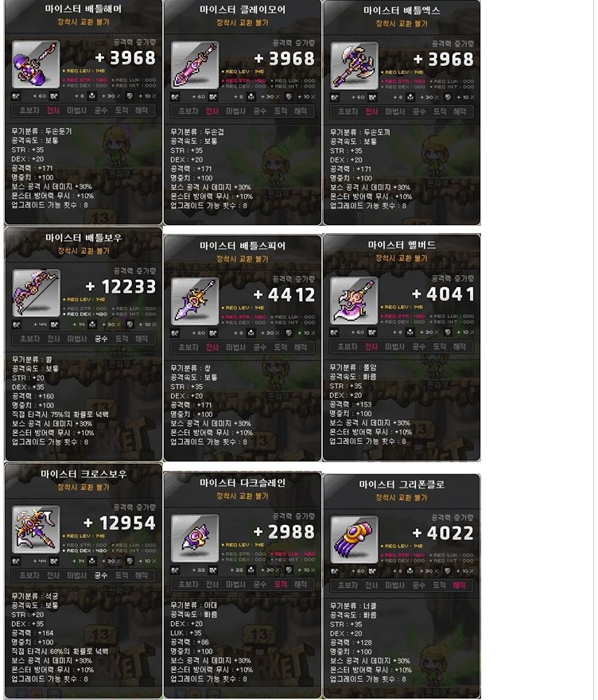Click the 마이스터 헬버드 polearm icon
The width and height of the screenshot is (598, 700).
[x=355, y=301]
